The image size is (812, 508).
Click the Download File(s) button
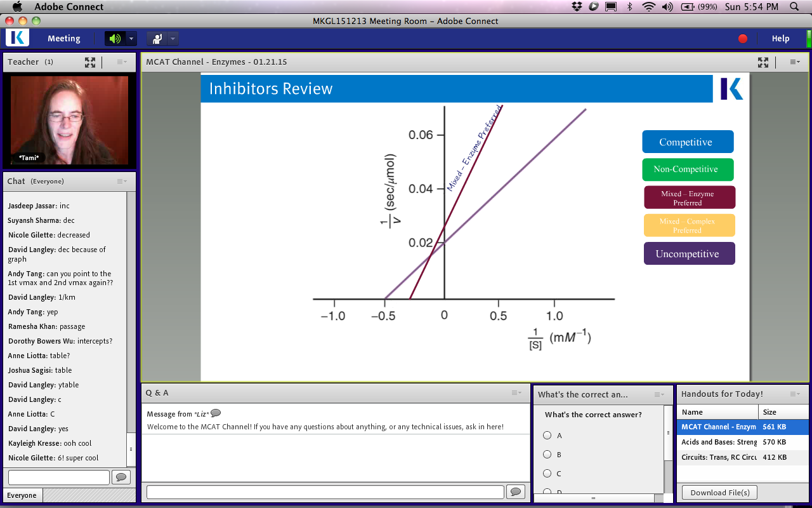[719, 492]
